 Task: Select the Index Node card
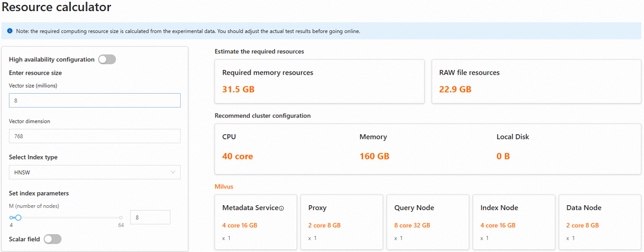514,222
